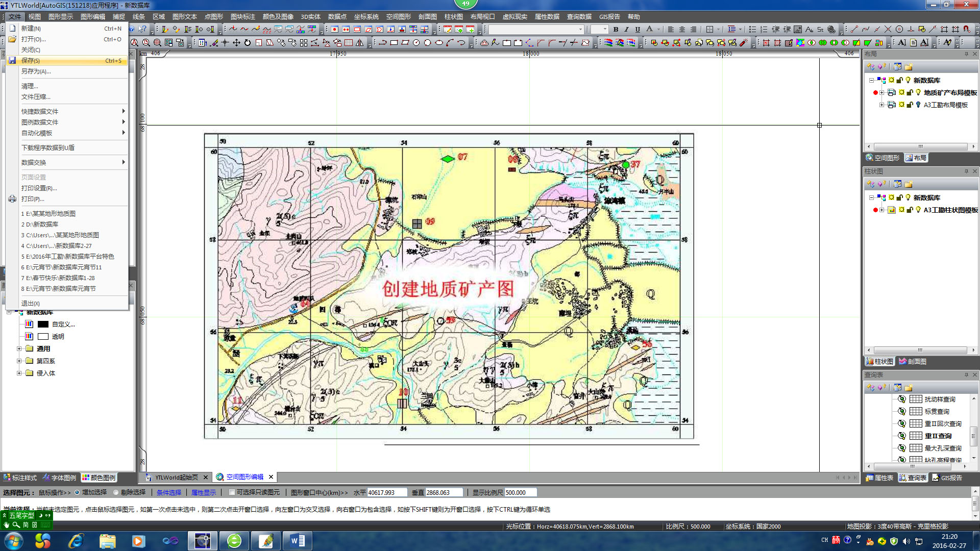Screen dimensions: 980x551
Task: Click the 条件选择 link
Action: [x=169, y=492]
